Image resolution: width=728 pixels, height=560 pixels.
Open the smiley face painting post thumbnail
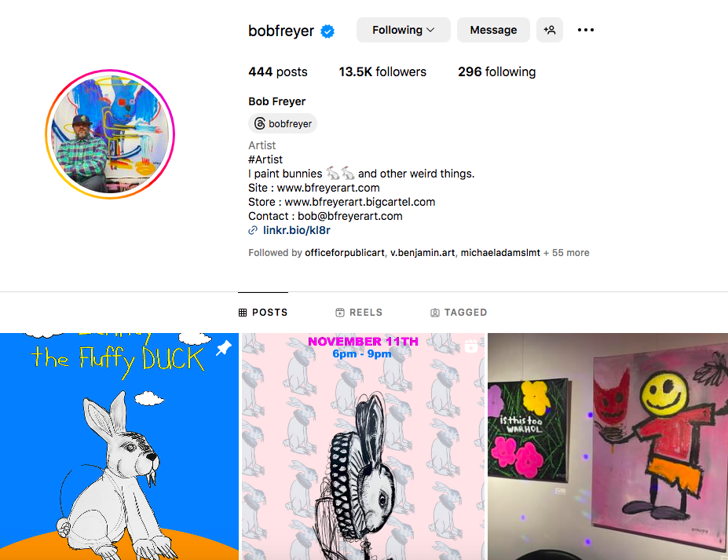point(608,446)
